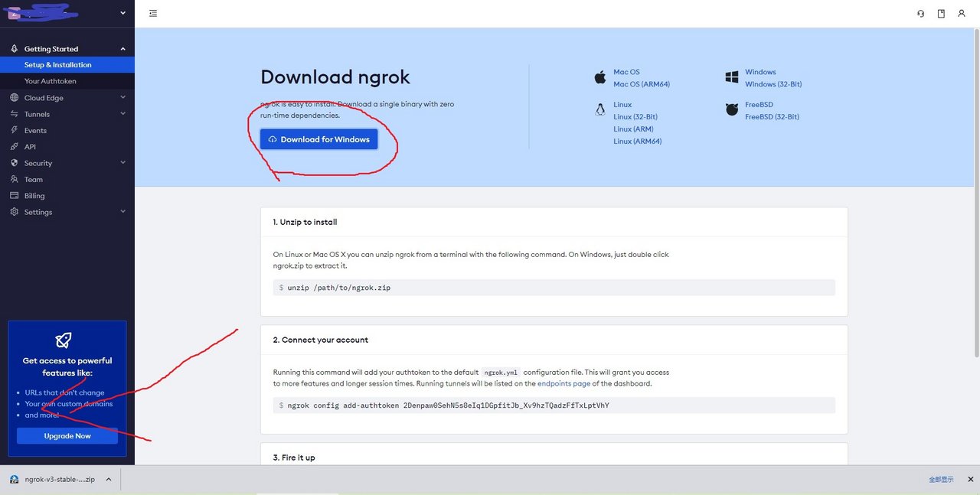Open Team using the people icon
The height and width of the screenshot is (495, 980).
[14, 179]
